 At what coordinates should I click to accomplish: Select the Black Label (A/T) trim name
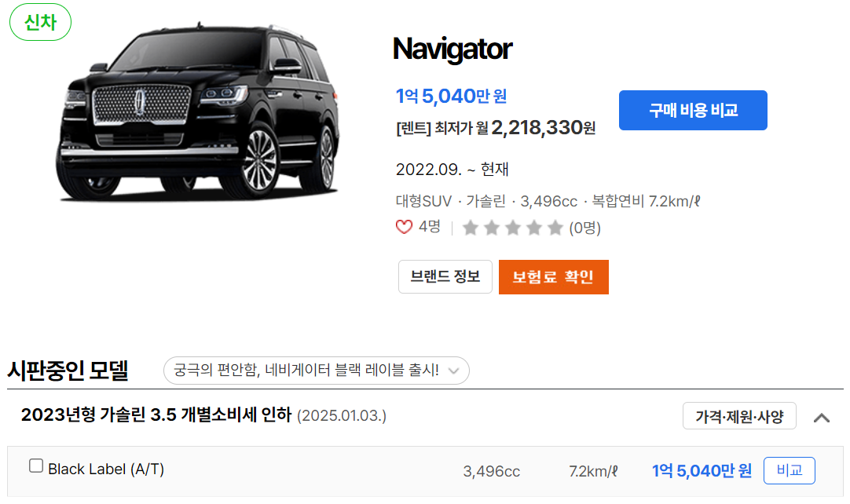[x=106, y=469]
